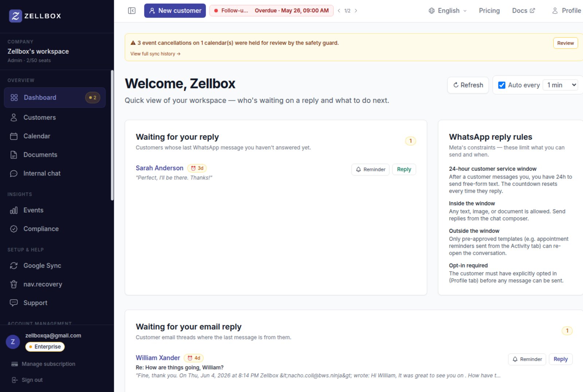Click the Sign out door icon
Viewport: 583px width, 392px height.
point(15,380)
